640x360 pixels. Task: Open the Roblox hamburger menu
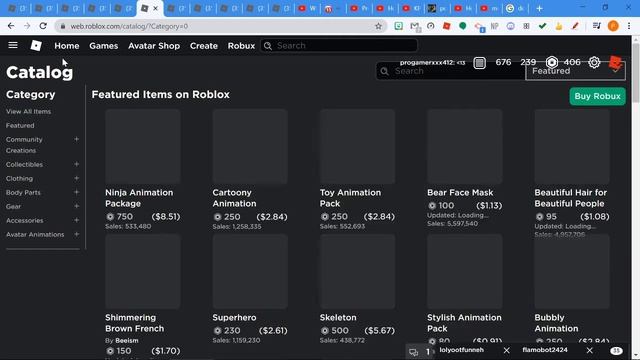tap(13, 45)
